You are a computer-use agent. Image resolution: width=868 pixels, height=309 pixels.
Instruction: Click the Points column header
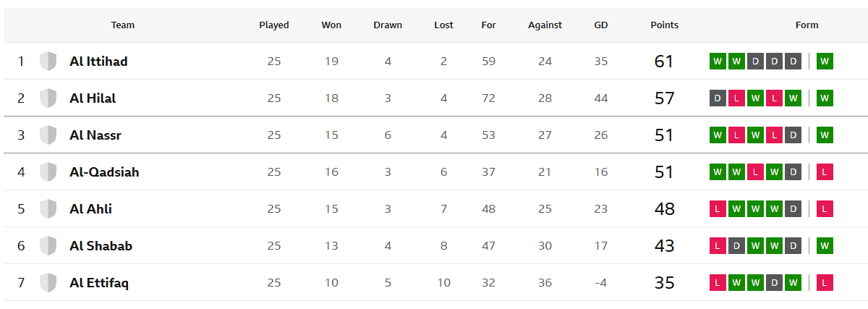(665, 25)
